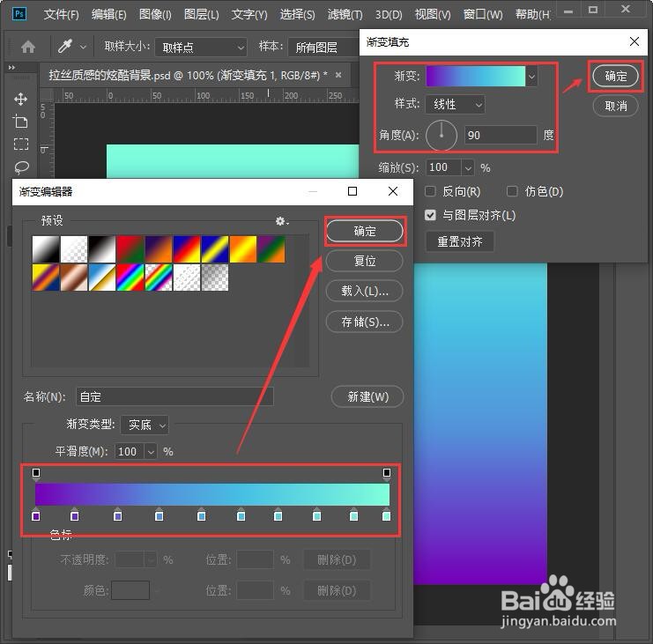The width and height of the screenshot is (653, 644).
Task: Choose the blue-yellow-blue gradient preset
Action: [x=215, y=249]
